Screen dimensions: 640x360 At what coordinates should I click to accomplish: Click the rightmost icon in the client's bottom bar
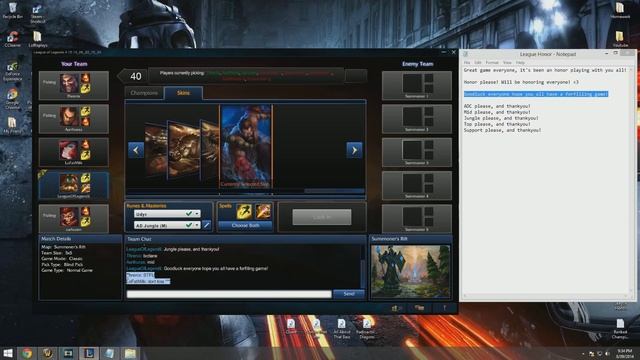(x=444, y=308)
